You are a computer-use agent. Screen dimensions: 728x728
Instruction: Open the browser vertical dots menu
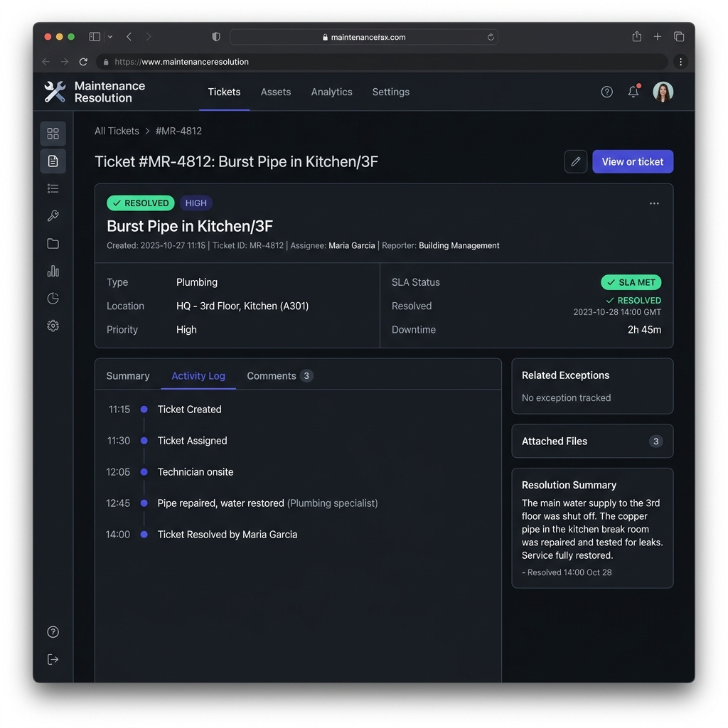tap(680, 62)
